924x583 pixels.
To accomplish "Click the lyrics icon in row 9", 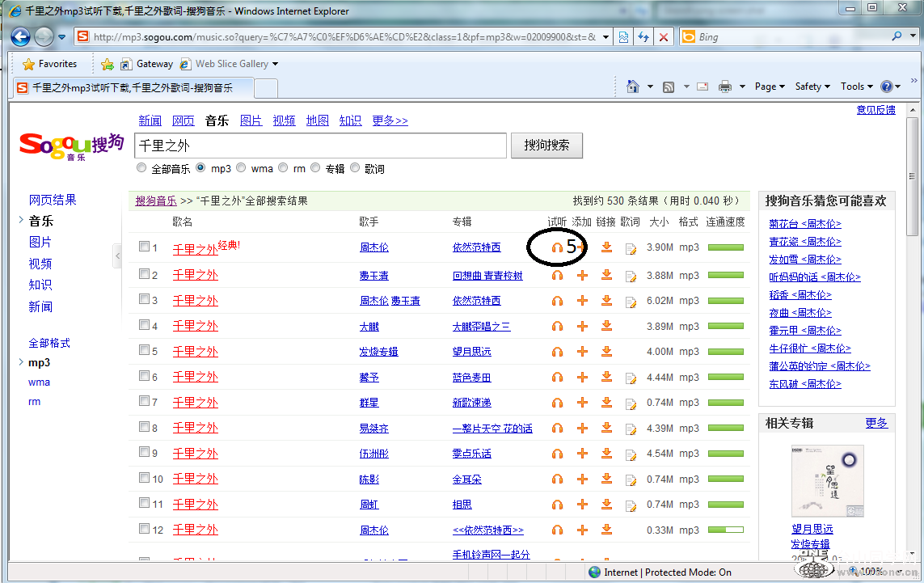I will pos(631,454).
